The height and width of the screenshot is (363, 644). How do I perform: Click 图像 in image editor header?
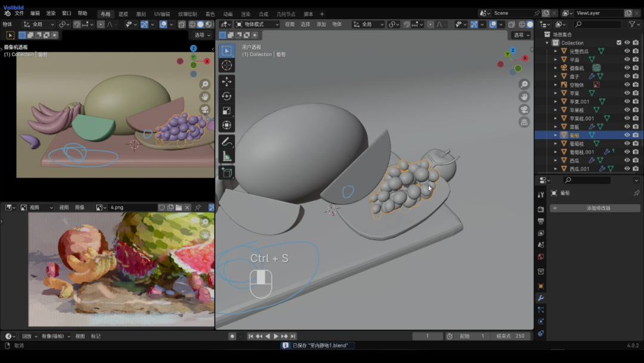point(80,208)
